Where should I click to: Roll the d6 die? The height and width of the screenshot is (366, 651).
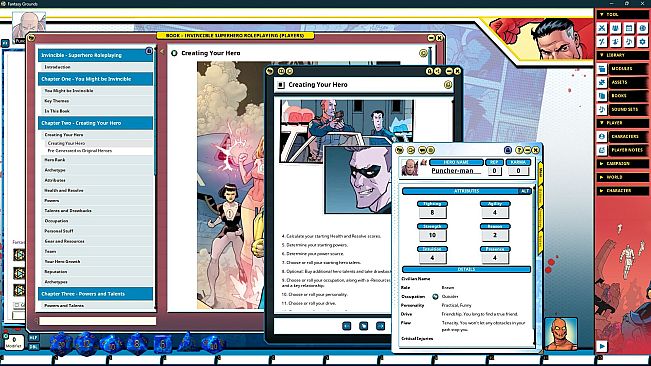[x=163, y=344]
